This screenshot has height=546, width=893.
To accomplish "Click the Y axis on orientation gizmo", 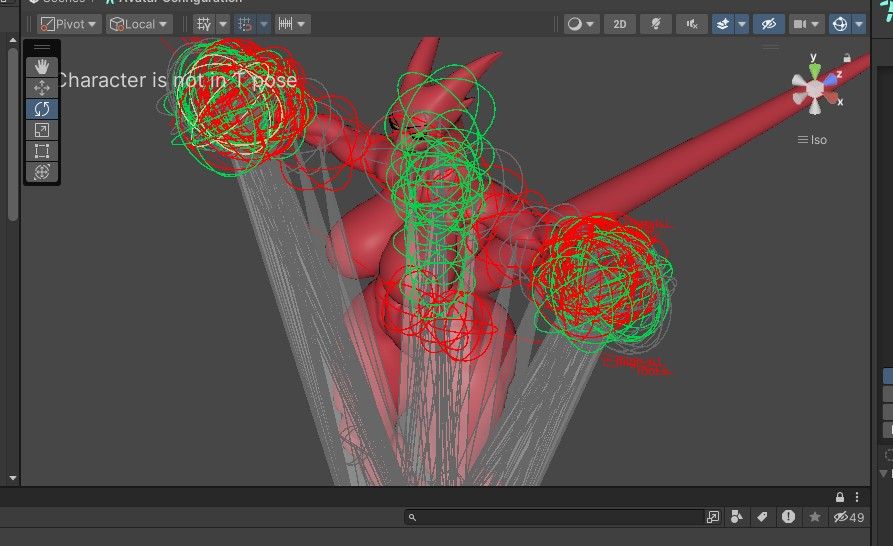I will pos(815,70).
